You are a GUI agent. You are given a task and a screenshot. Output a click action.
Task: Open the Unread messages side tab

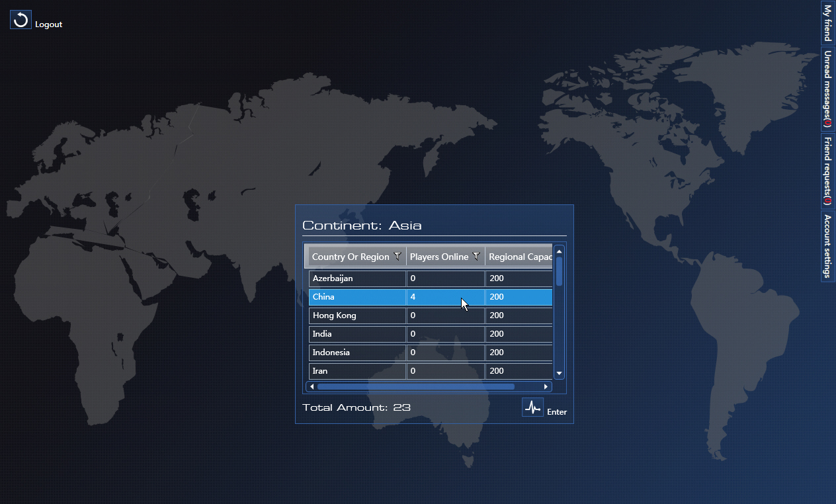tap(828, 89)
